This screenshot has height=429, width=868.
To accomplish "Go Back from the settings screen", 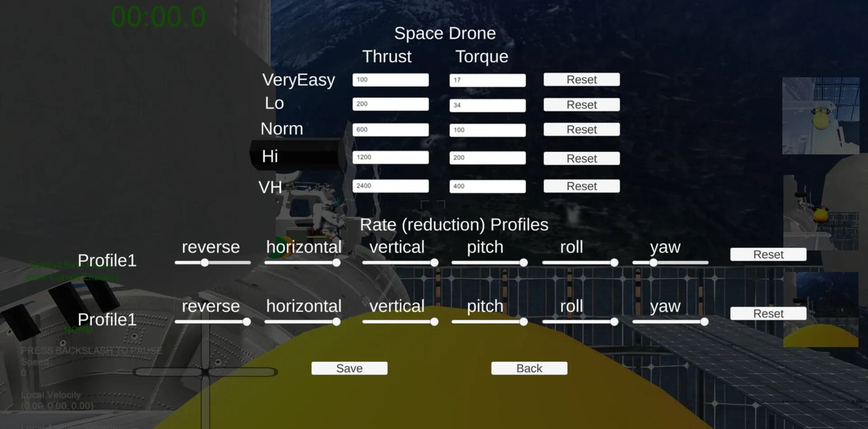I will 529,368.
